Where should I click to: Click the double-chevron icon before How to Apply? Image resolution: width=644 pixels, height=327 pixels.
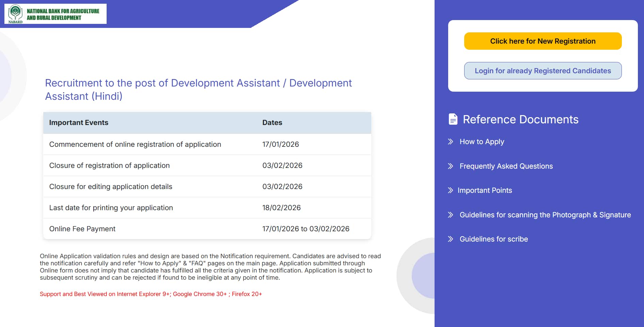451,141
